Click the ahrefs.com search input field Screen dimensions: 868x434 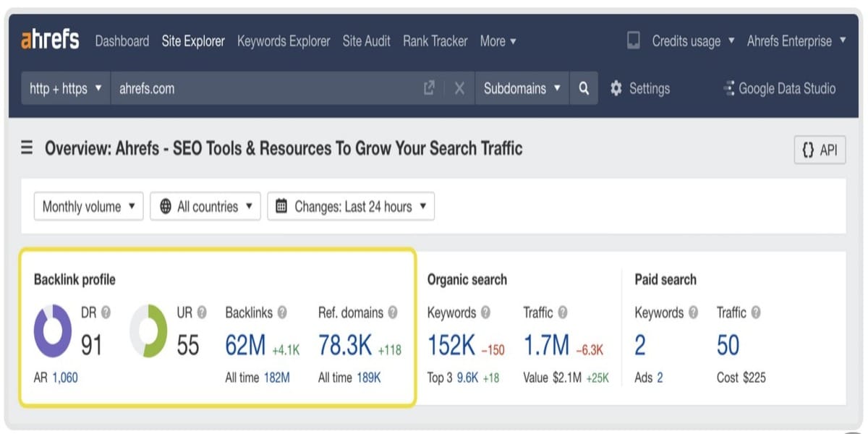point(217,88)
